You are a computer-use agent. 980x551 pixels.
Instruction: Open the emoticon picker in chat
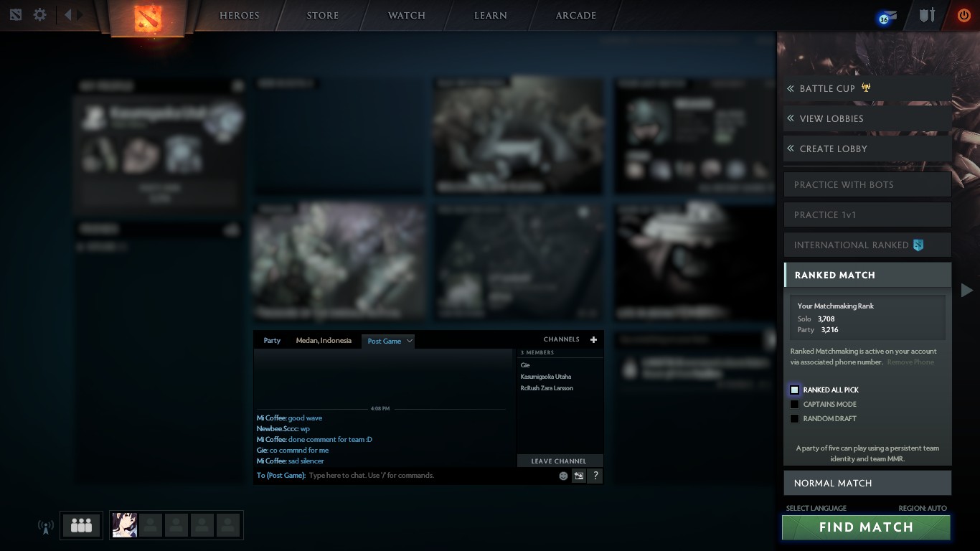tap(563, 476)
